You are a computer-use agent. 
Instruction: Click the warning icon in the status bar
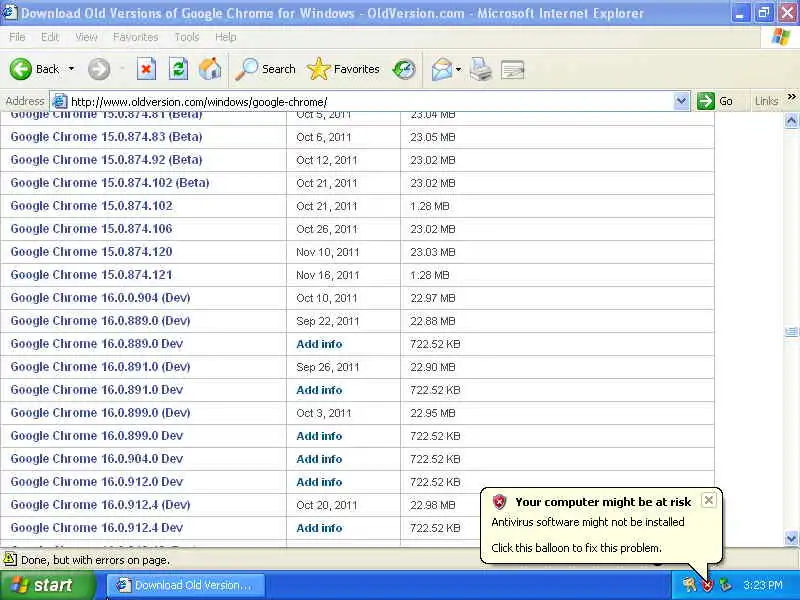click(x=10, y=560)
